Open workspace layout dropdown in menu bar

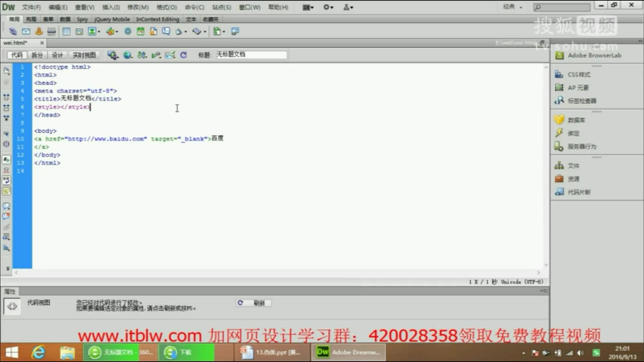click(x=308, y=7)
